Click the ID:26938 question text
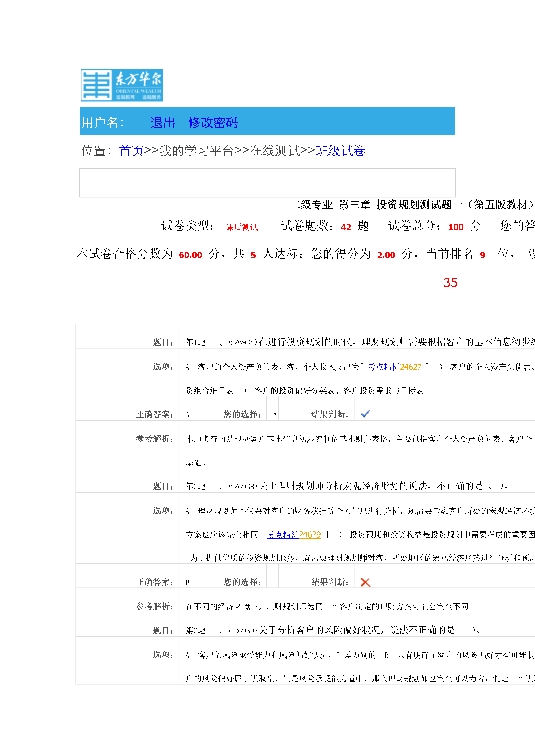This screenshot has width=535, height=756. [364, 486]
